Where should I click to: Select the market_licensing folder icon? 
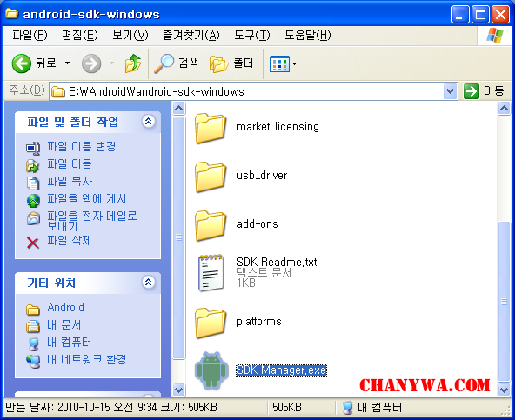[211, 128]
